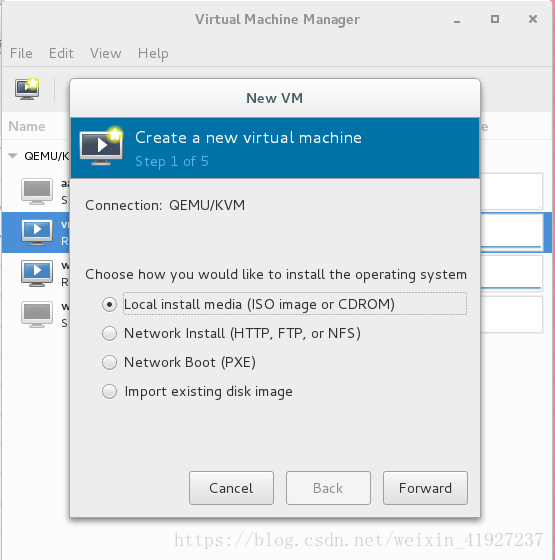Click the Cancel button
The image size is (555, 560).
tap(231, 488)
